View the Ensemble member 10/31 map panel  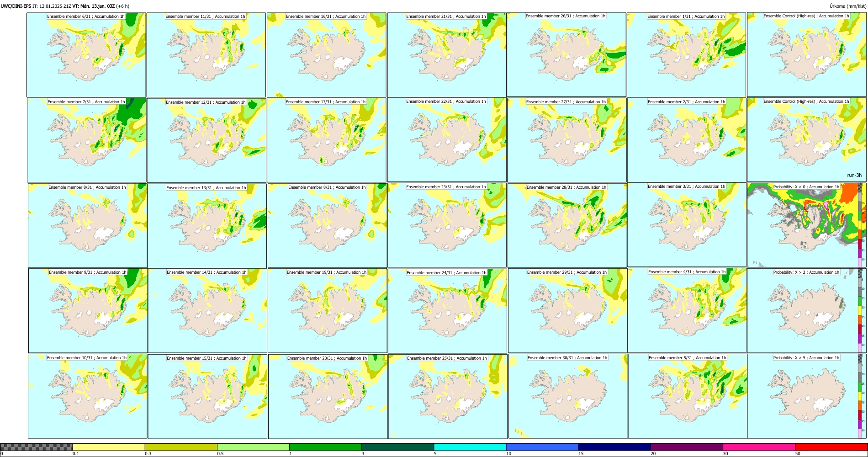click(88, 396)
